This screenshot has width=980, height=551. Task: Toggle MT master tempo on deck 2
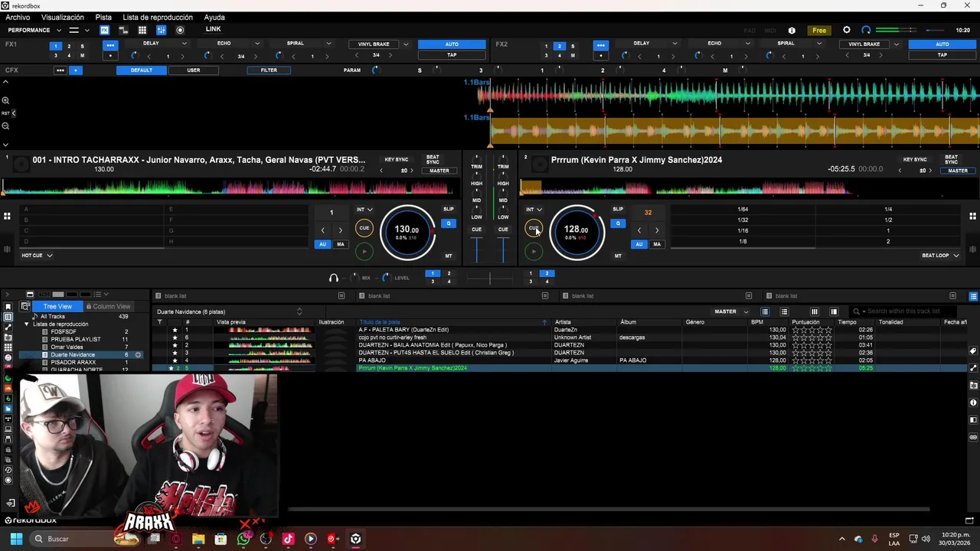pyautogui.click(x=618, y=256)
